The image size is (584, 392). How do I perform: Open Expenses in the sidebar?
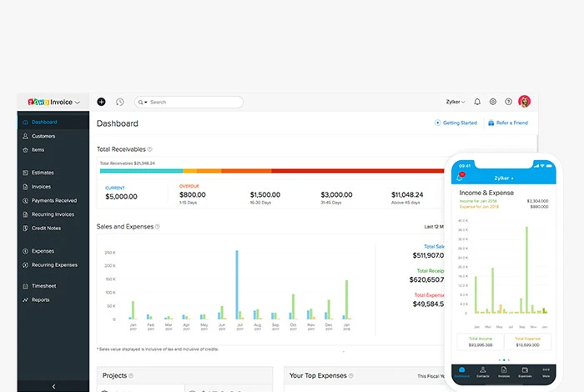click(x=53, y=251)
